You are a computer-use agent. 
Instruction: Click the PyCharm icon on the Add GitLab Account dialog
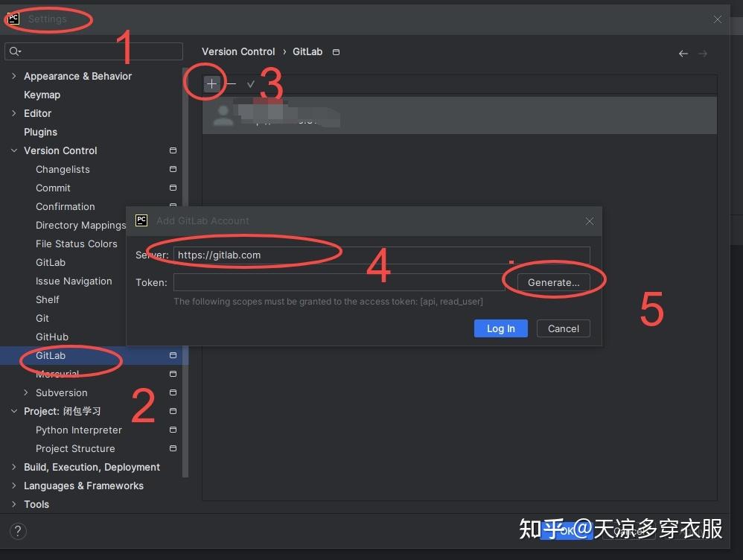point(141,220)
